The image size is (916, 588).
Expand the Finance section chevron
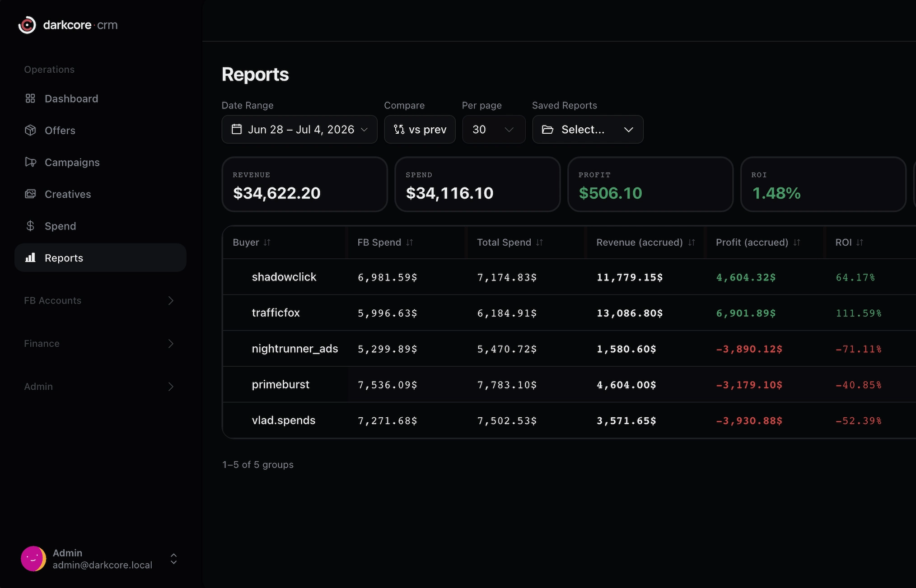[171, 343]
